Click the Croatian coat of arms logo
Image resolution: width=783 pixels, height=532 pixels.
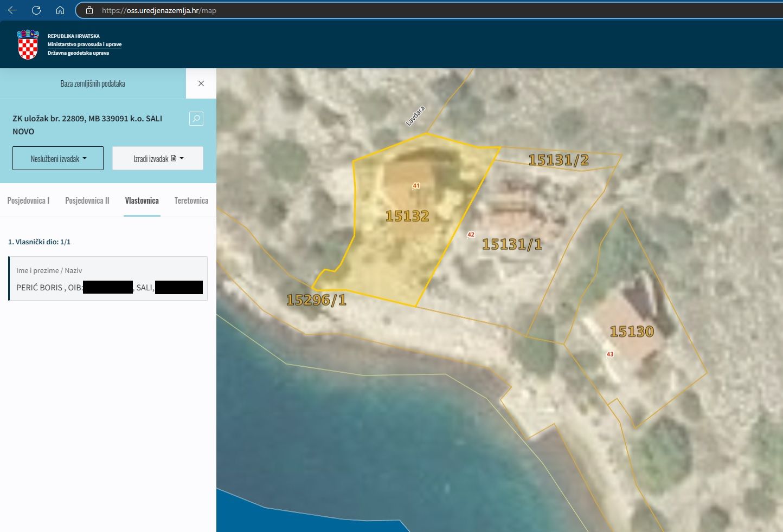coord(28,44)
